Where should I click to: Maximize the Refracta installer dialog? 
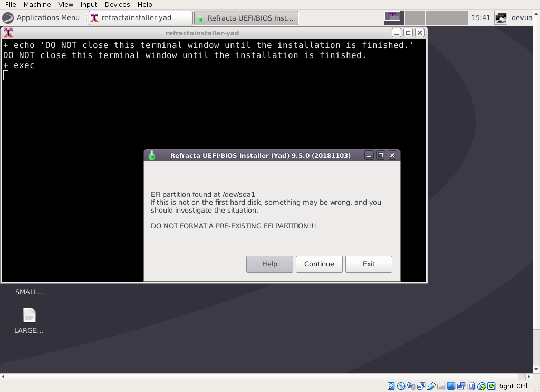tap(381, 155)
